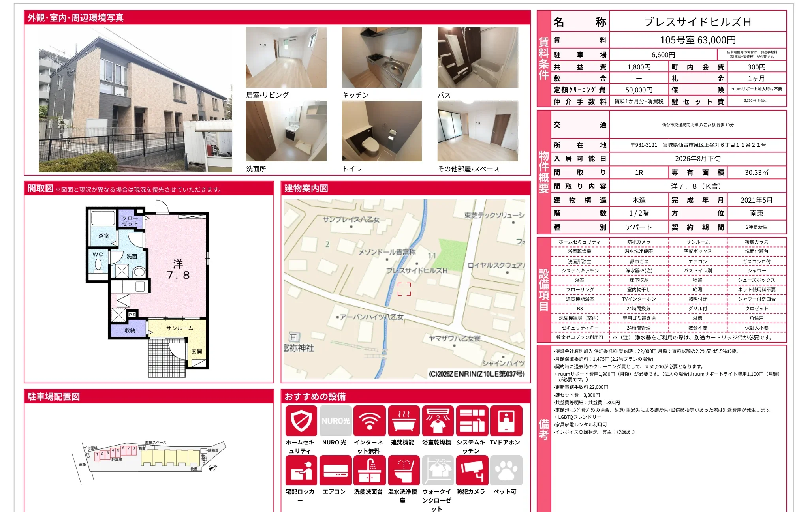Click the サンルーム equipment cell
812x512 pixels.
coord(697,242)
